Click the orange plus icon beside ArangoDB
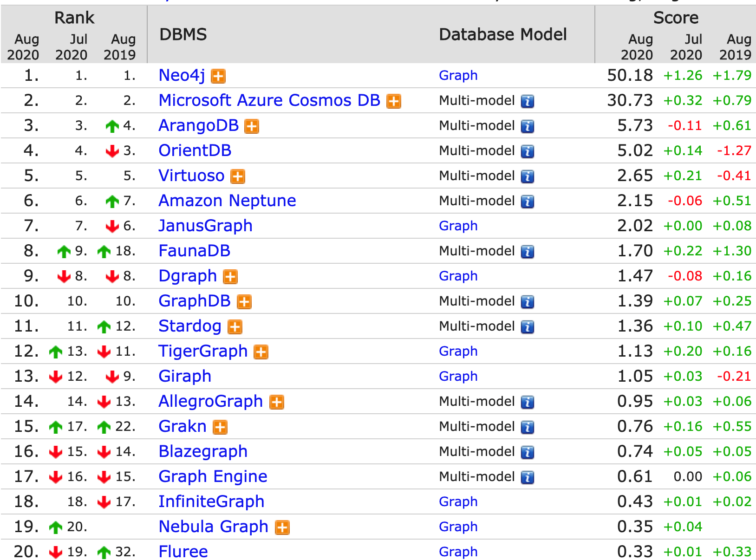The width and height of the screenshot is (756, 560). pos(252,126)
